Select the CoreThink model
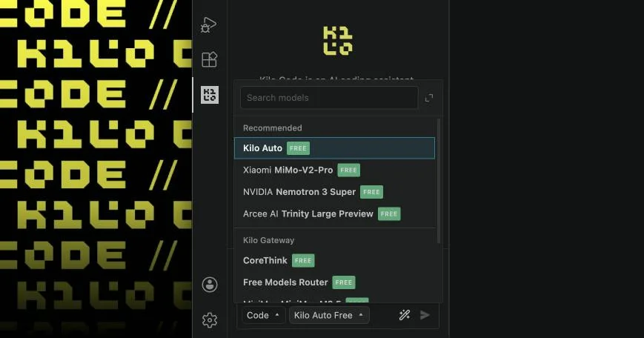644x338 pixels. click(334, 260)
